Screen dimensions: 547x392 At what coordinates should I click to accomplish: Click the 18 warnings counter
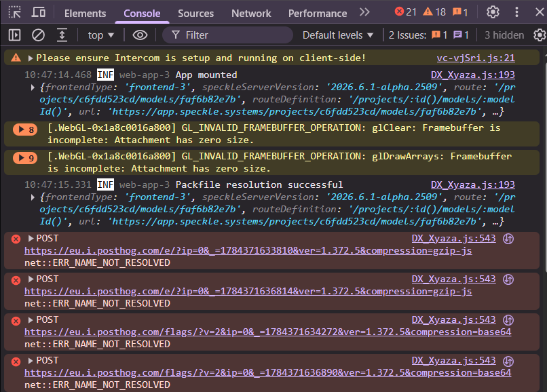coord(434,12)
